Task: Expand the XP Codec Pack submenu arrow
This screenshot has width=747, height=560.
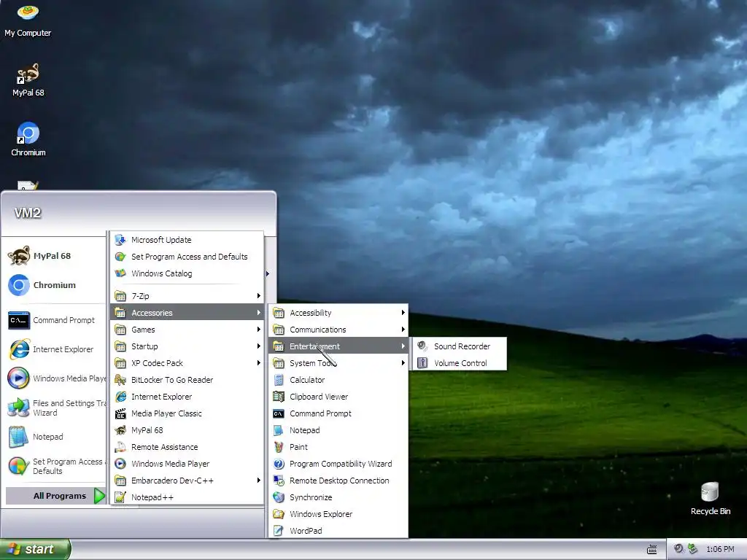Action: (258, 363)
